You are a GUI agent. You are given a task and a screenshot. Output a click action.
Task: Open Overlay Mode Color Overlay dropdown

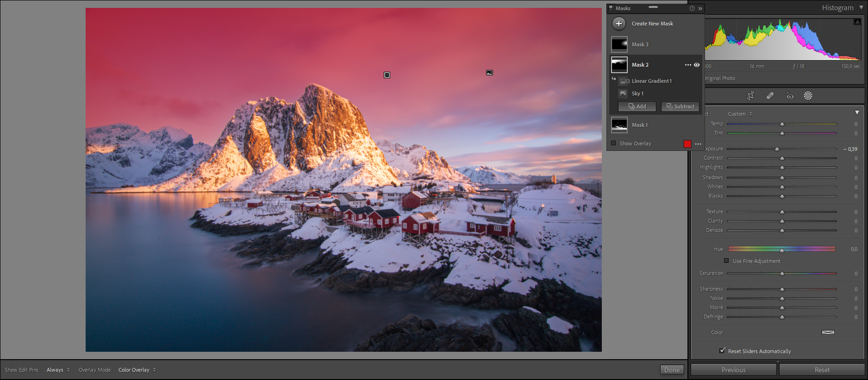pos(137,370)
